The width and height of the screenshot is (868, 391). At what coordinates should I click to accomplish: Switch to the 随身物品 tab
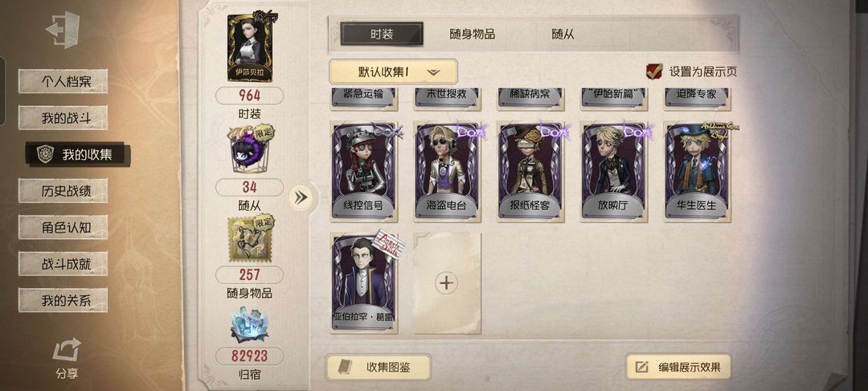pyautogui.click(x=473, y=35)
